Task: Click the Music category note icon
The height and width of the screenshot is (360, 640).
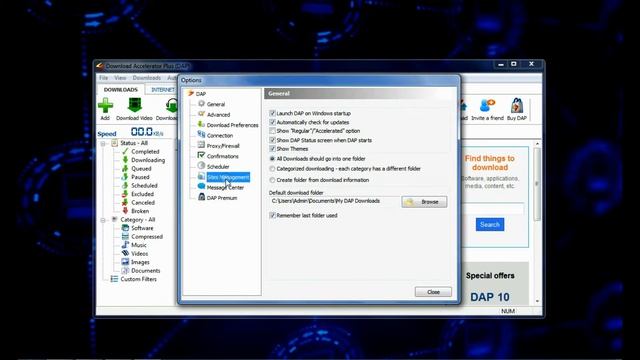Action: [125, 245]
